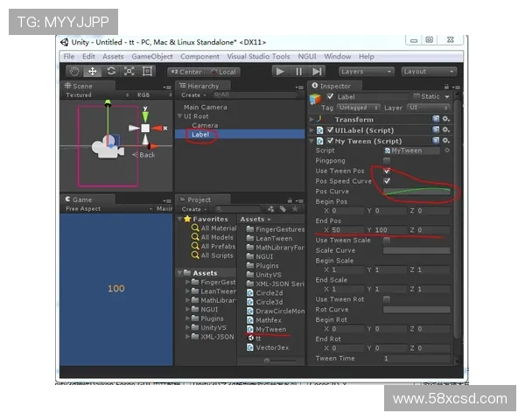Click search by label icon in Project
Viewport: 525px width, 420px height.
[283, 209]
